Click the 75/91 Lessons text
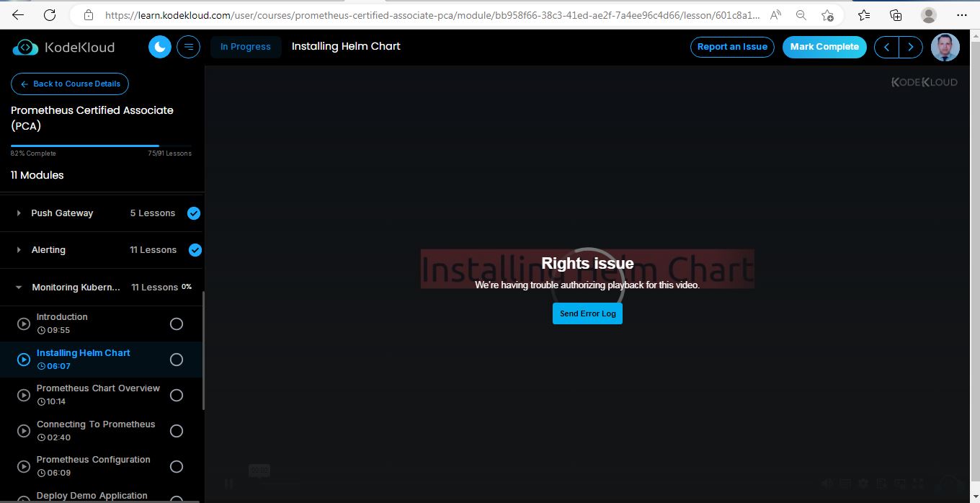 (170, 153)
